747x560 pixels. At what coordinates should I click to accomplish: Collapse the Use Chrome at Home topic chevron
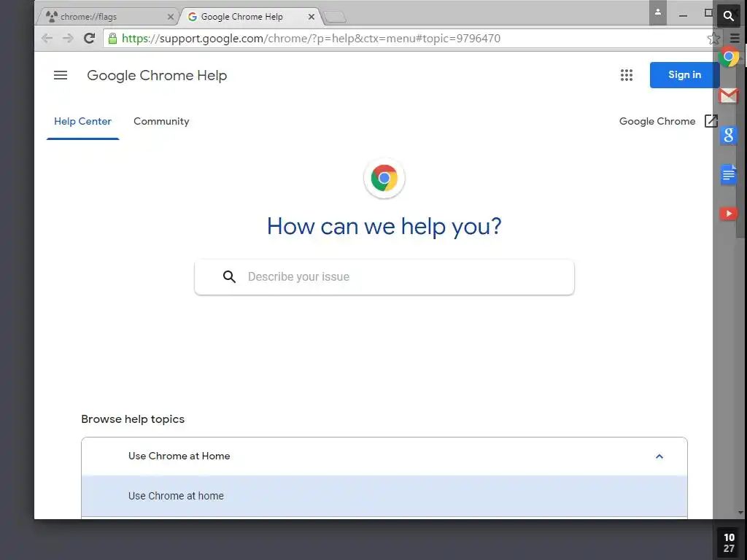[659, 456]
